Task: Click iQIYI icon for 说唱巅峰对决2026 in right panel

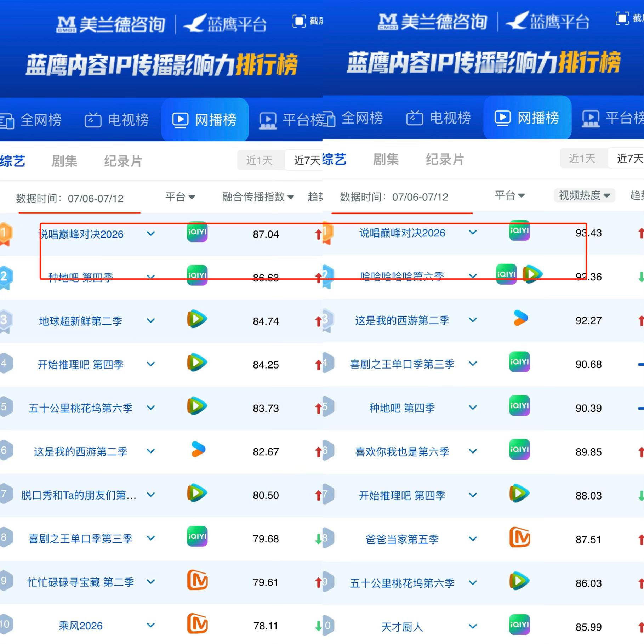Action: coord(519,231)
